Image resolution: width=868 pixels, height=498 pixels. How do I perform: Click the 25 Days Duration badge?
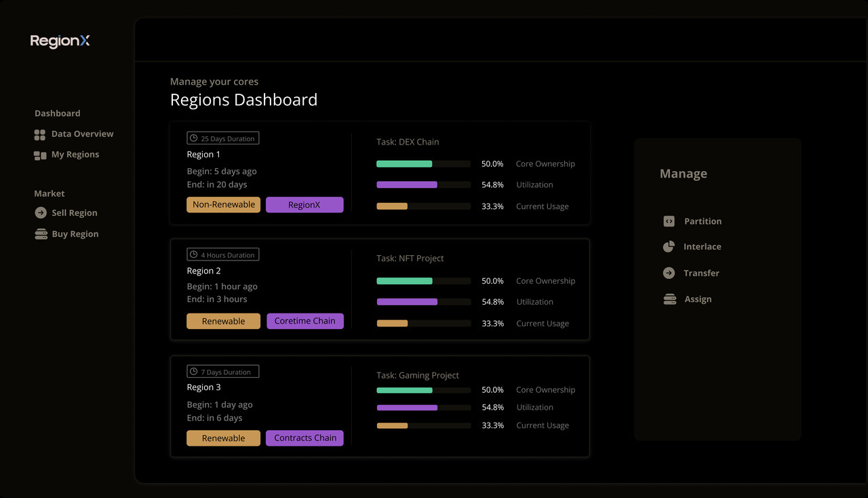223,138
